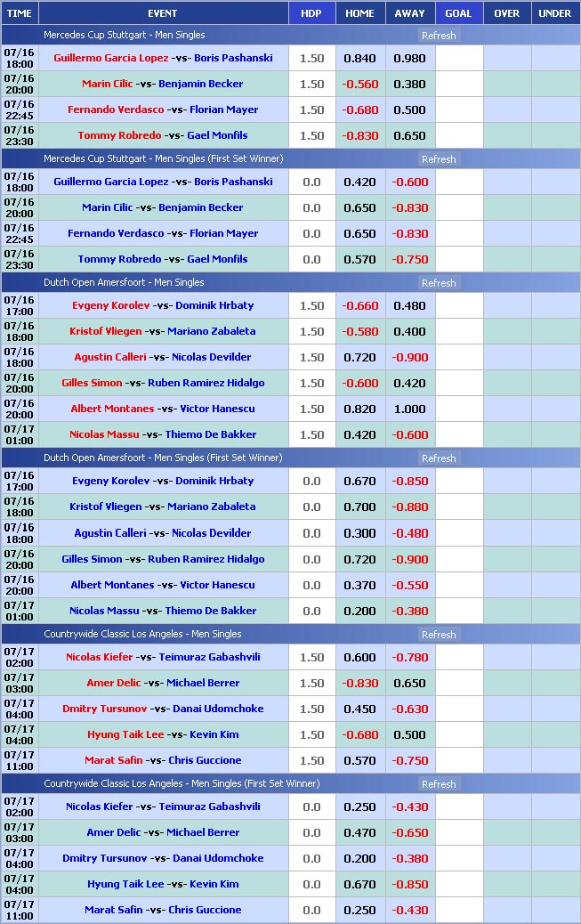Select home odds 0.840 for Garcia Lopez match
The width and height of the screenshot is (581, 924).
point(359,58)
